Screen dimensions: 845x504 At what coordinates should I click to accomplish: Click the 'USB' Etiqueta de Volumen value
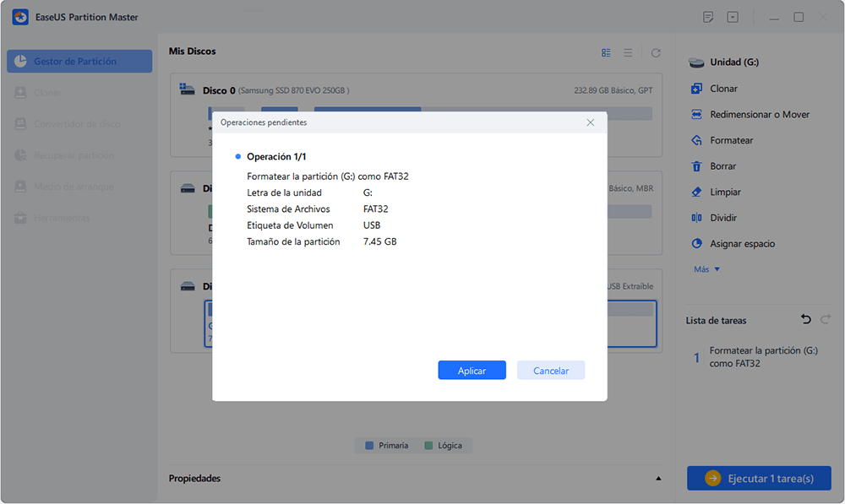[371, 225]
